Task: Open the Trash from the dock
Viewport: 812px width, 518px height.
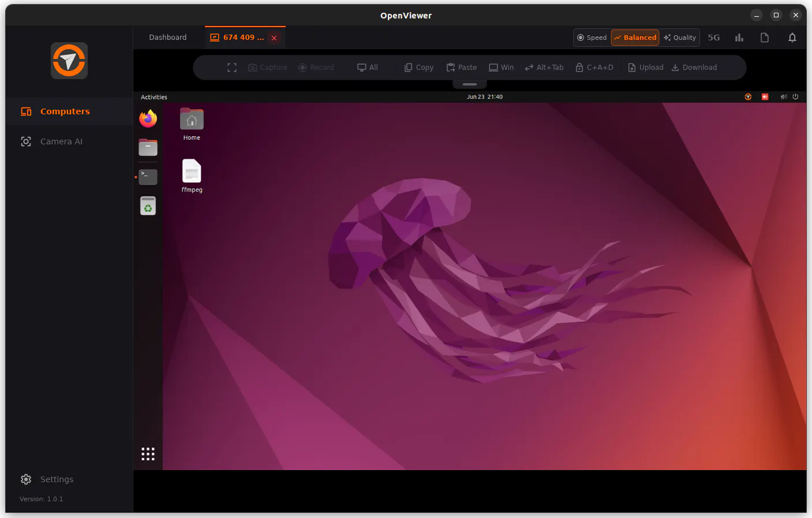Action: [x=148, y=206]
